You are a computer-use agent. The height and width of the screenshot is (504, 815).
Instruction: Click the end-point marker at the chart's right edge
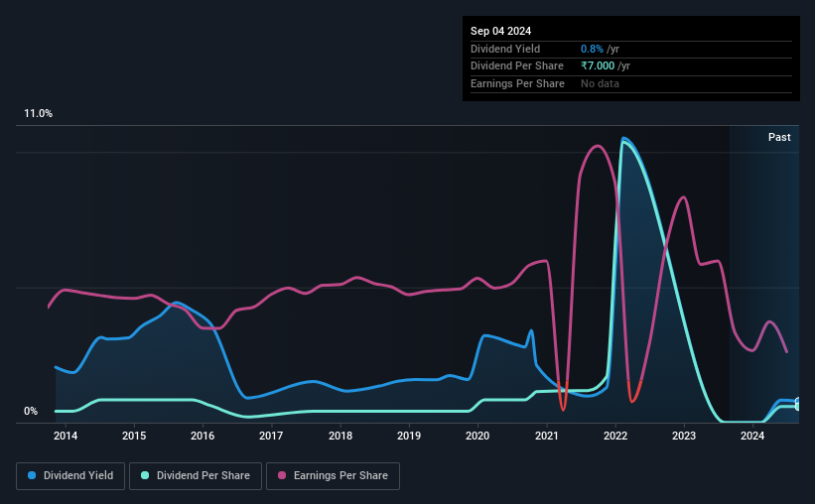click(798, 403)
